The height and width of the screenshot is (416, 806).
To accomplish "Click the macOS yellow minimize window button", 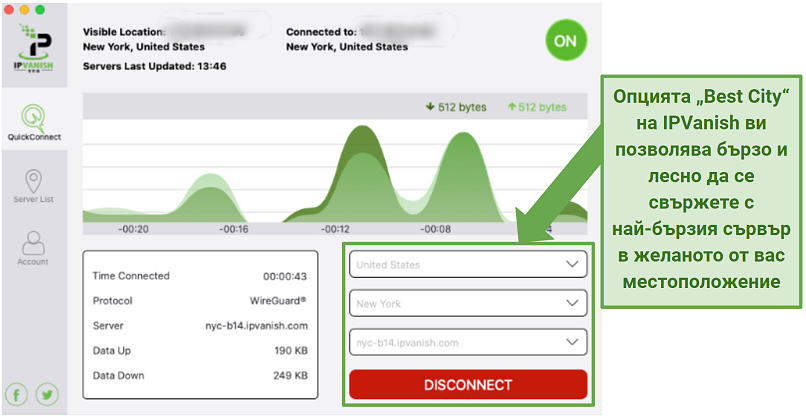I will [x=24, y=10].
